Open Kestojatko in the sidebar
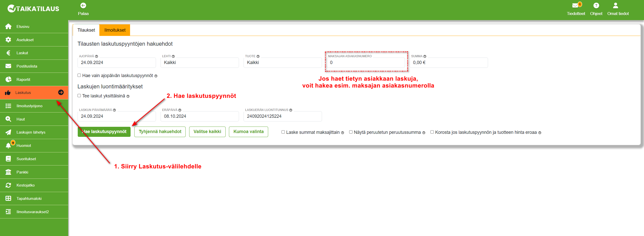This screenshot has width=644, height=236. point(34,185)
